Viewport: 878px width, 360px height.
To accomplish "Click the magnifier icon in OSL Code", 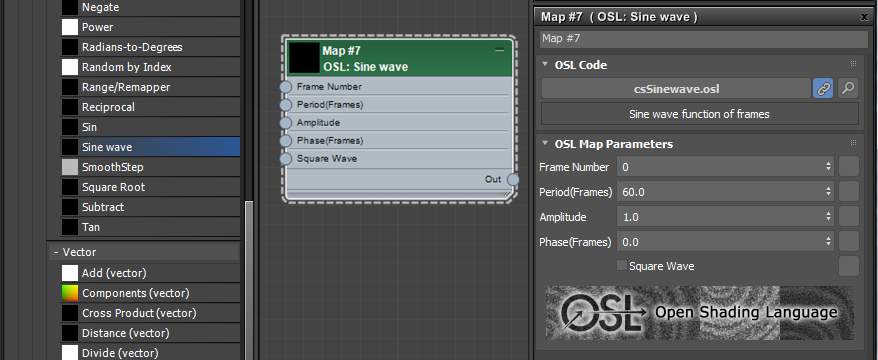I will [x=848, y=88].
